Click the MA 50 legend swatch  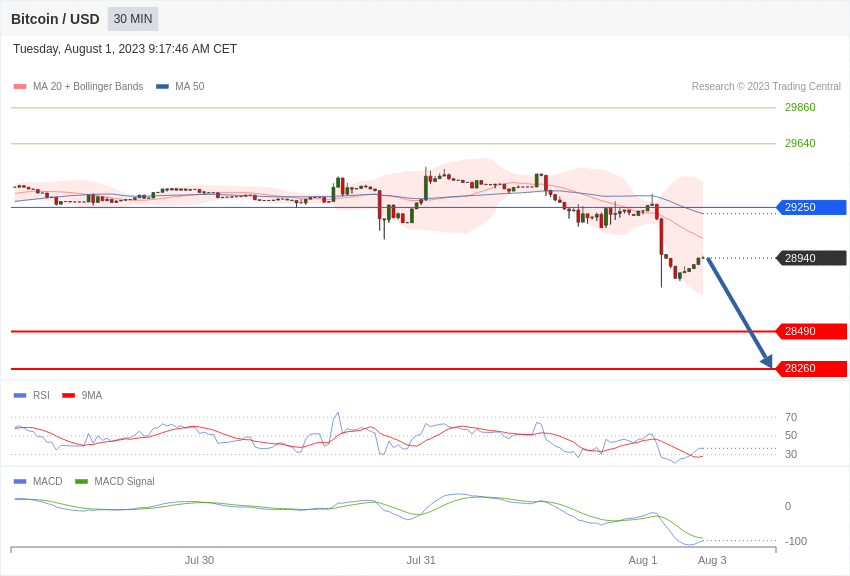pos(162,87)
